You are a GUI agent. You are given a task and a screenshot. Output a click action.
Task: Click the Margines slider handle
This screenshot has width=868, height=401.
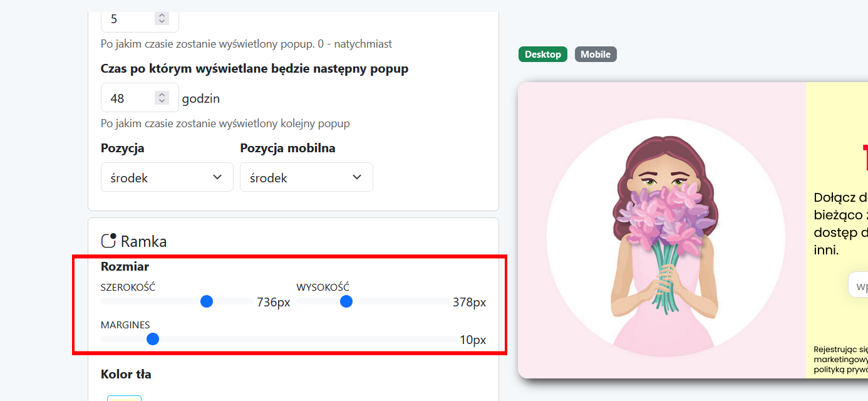153,339
